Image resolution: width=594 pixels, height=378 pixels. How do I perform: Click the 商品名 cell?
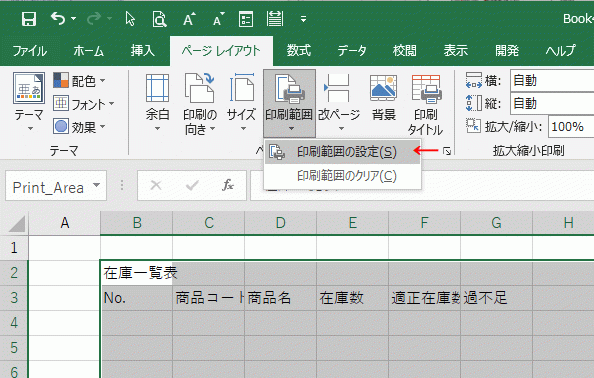pos(281,298)
